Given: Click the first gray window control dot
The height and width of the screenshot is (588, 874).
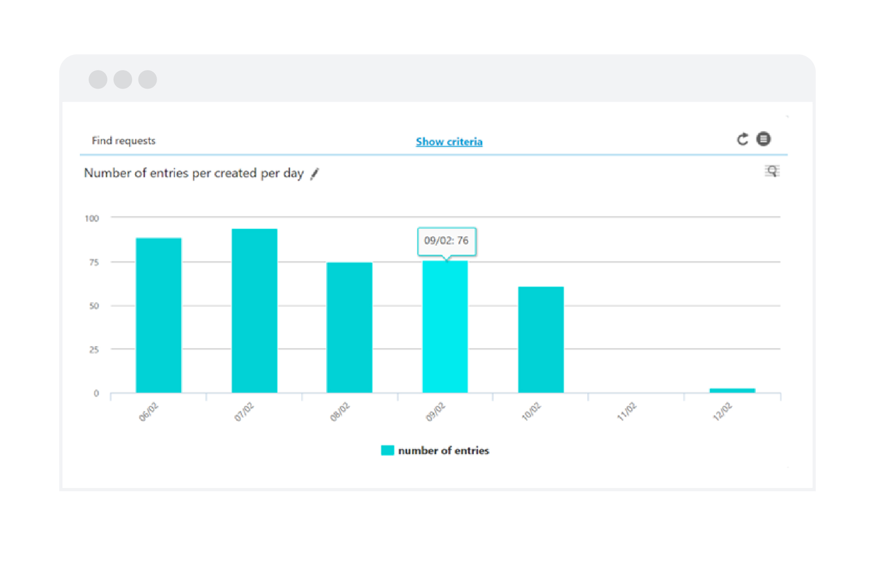Looking at the screenshot, I should pos(98,79).
